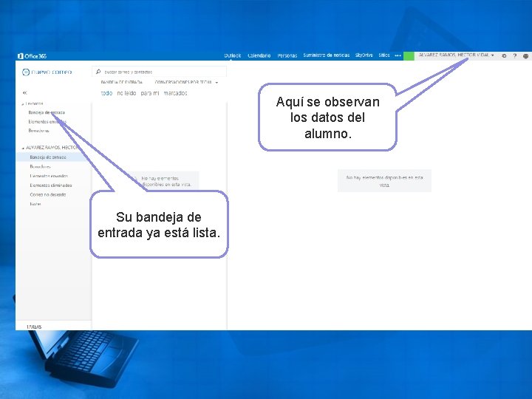Screen dimensions: 532x399
Task: Click the BANDEJA DE ENTRADA list header
Action: [x=122, y=82]
